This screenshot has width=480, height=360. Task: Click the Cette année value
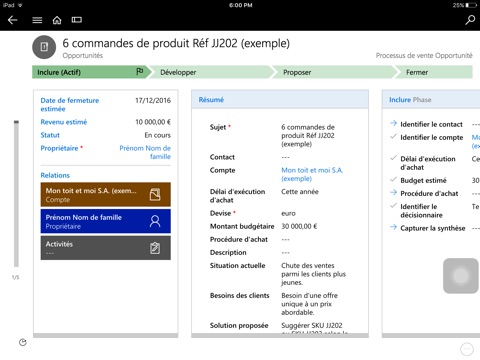tap(300, 192)
